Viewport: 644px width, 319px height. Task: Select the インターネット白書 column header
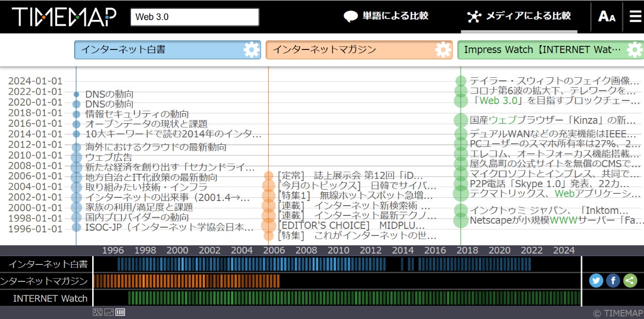click(168, 50)
